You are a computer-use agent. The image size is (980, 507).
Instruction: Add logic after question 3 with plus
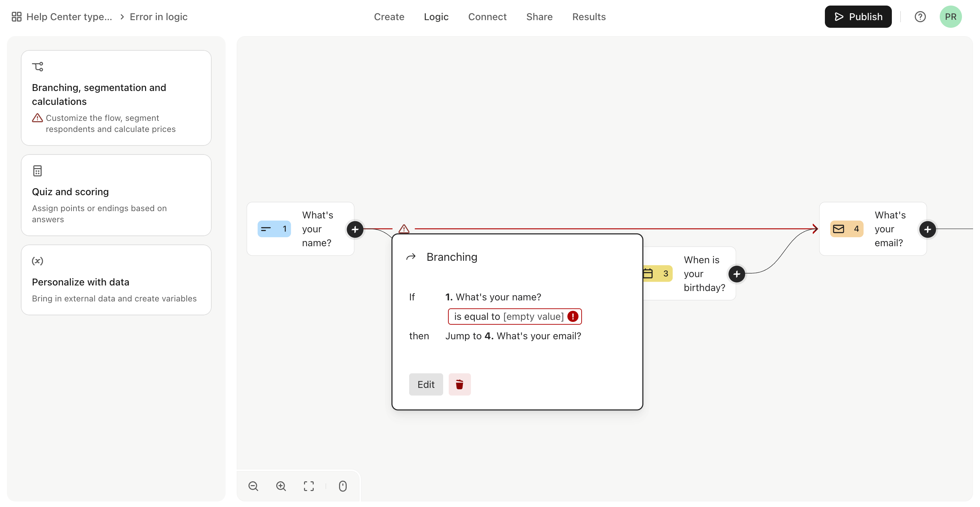click(x=736, y=274)
